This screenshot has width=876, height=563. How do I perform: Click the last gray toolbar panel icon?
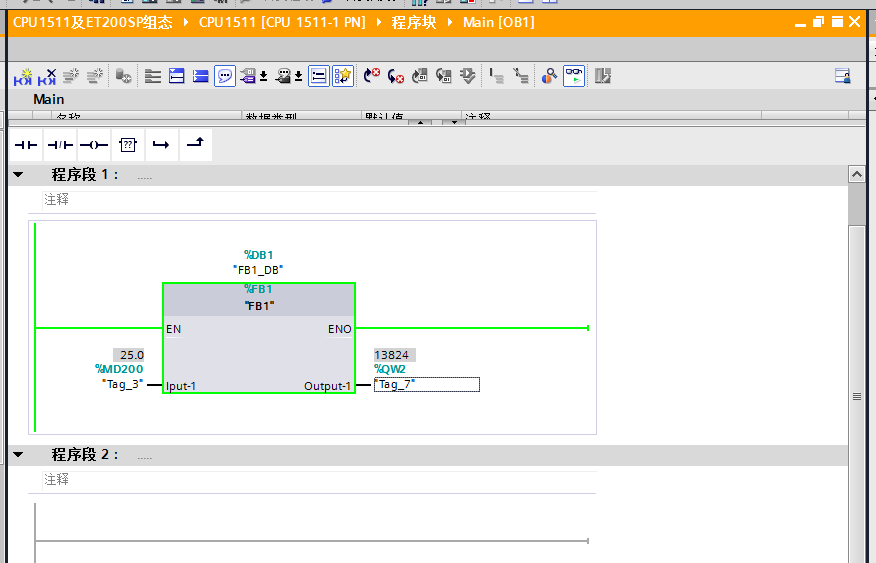coord(603,76)
